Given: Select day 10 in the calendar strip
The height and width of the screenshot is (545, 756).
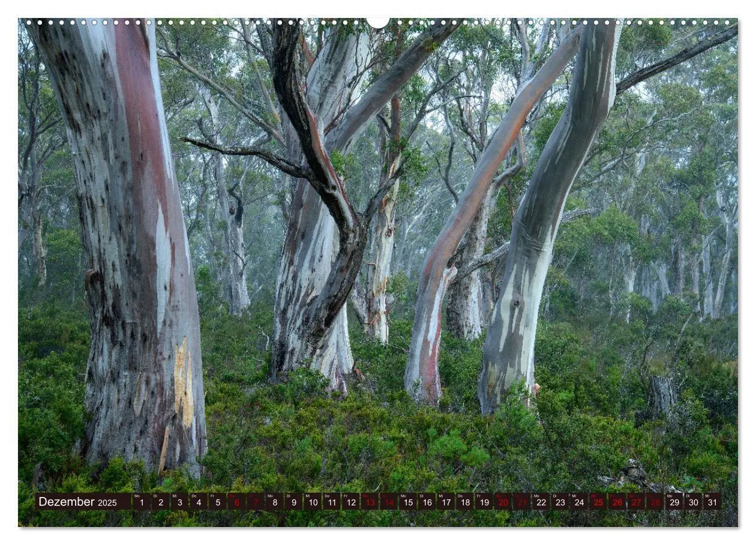Looking at the screenshot, I should (313, 502).
